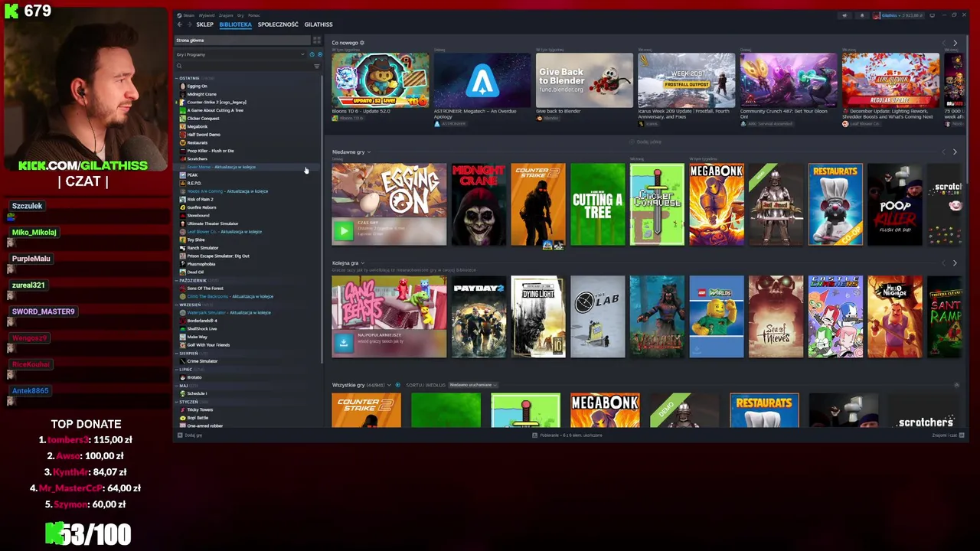Open the Gry i Programy dropdown
980x551 pixels.
[x=240, y=54]
